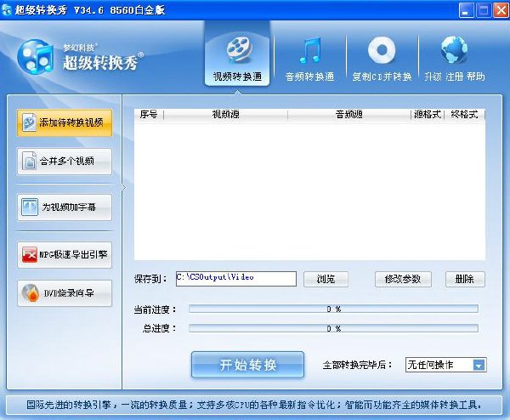This screenshot has width=510, height=420.
Task: Open the 无任何操作 after-conversion dropdown
Action: (x=446, y=365)
